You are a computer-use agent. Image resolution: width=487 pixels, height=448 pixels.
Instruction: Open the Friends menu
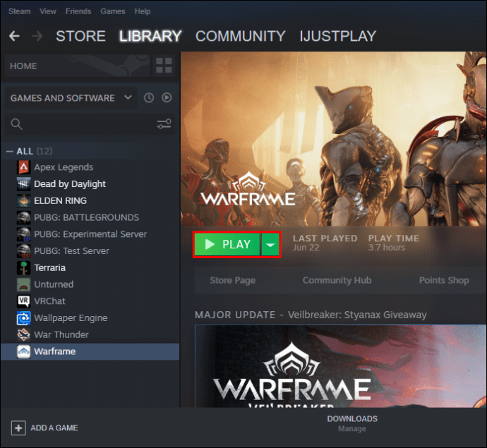[x=78, y=11]
